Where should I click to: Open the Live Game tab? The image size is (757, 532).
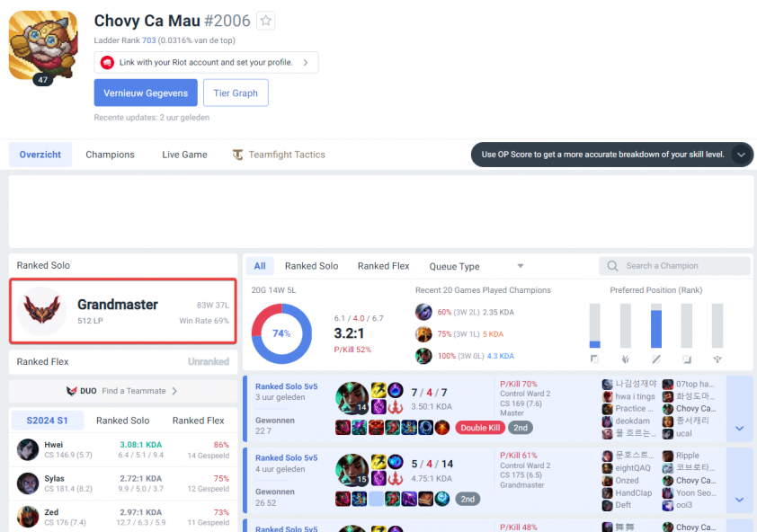pyautogui.click(x=184, y=155)
